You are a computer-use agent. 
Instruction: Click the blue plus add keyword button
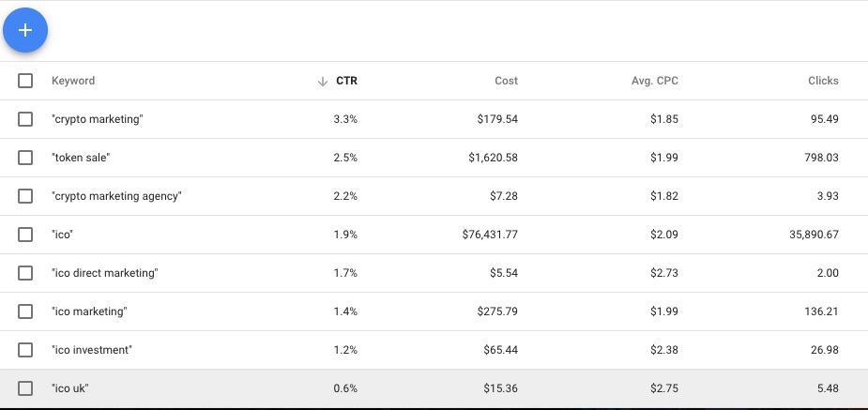pyautogui.click(x=25, y=30)
